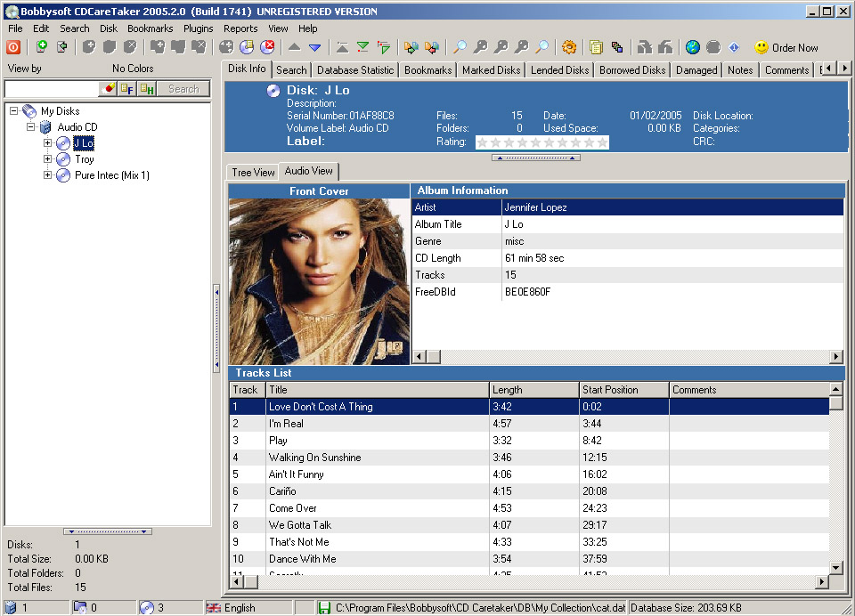This screenshot has height=616, width=855.
Task: Click the yellow stacked documents icon
Action: pos(596,47)
